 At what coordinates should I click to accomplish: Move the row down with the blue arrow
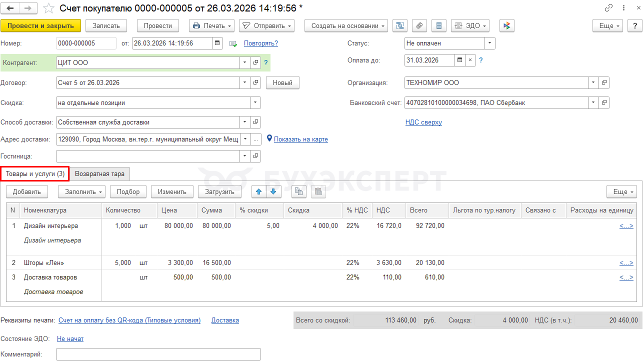pyautogui.click(x=273, y=191)
